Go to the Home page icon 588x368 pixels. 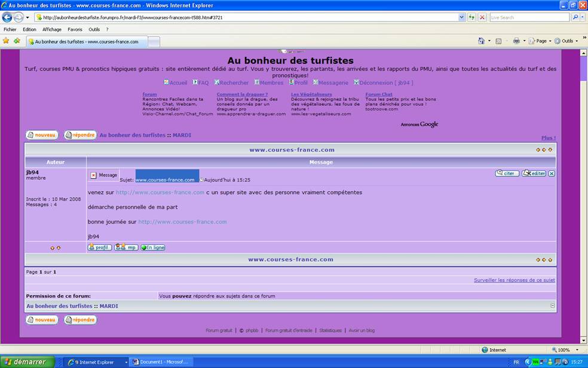tap(482, 41)
